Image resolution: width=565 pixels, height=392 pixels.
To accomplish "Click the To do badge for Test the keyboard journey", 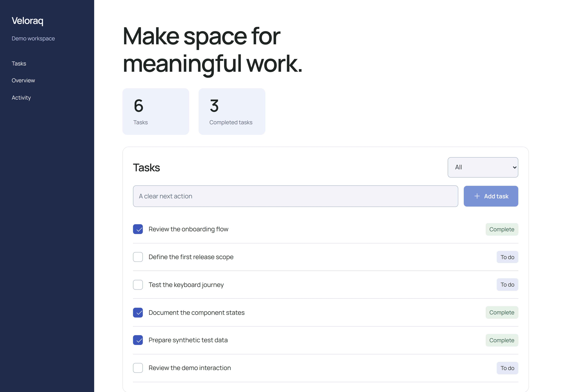I will (507, 285).
